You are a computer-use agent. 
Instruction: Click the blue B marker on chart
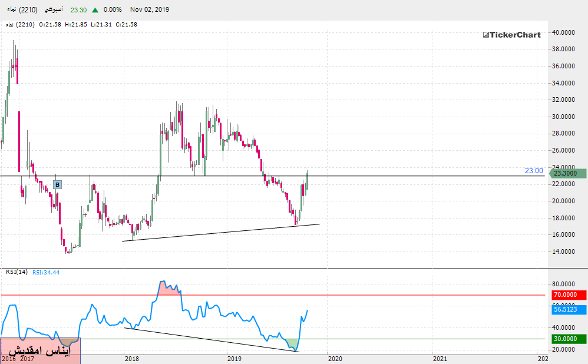pyautogui.click(x=57, y=185)
